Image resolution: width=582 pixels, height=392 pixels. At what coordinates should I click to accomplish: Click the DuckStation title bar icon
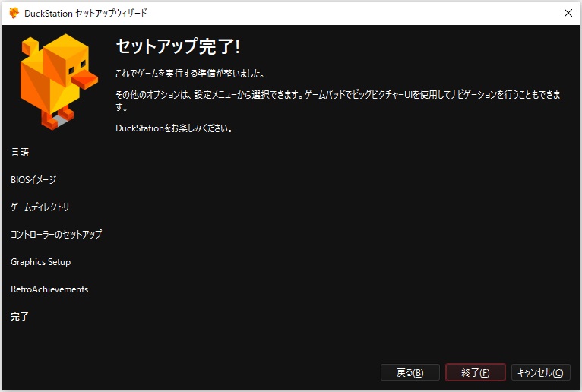(14, 13)
